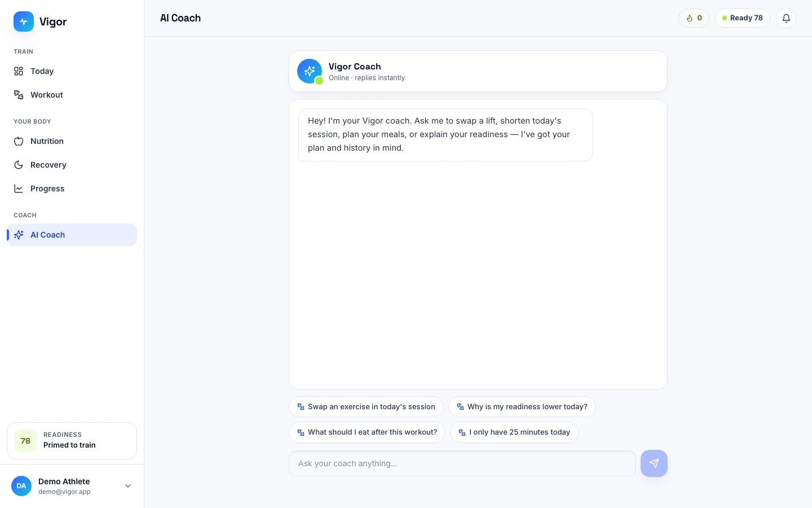This screenshot has height=508, width=812.
Task: Open the Nutrition page
Action: coord(72,141)
